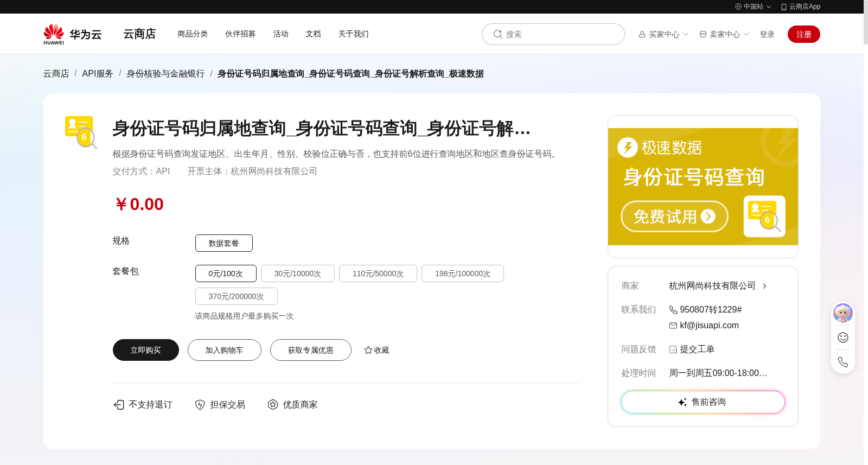Expand the 中国站 region dropdown

[x=769, y=7]
